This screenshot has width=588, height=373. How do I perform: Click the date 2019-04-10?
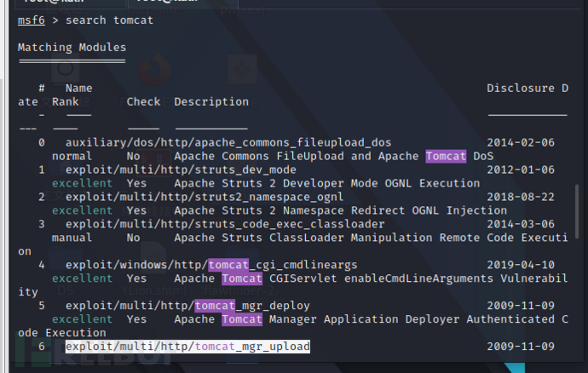coord(521,265)
